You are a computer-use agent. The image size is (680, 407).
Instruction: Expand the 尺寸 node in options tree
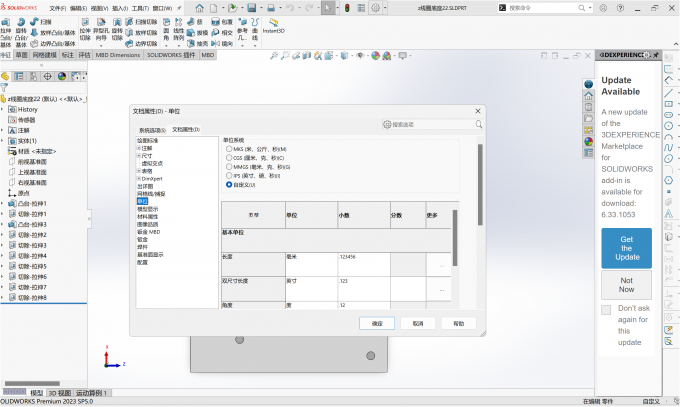(x=139, y=156)
